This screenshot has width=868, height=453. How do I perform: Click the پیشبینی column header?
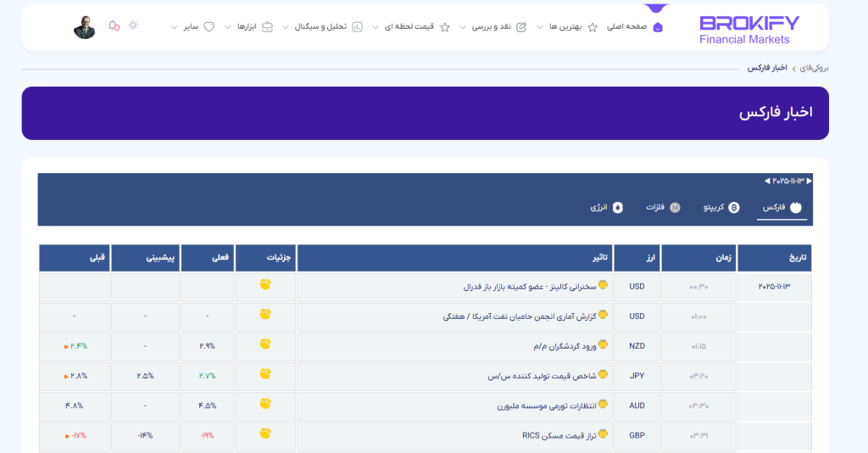tap(145, 258)
